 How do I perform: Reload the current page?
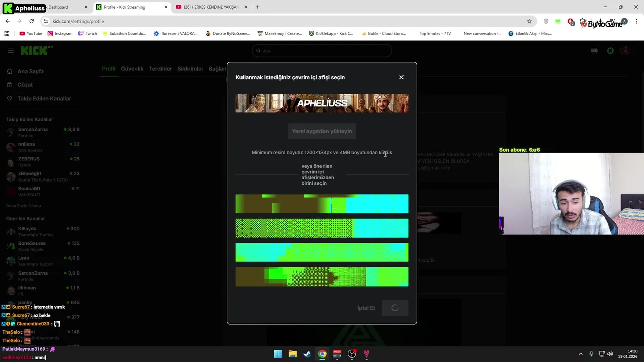(31, 21)
